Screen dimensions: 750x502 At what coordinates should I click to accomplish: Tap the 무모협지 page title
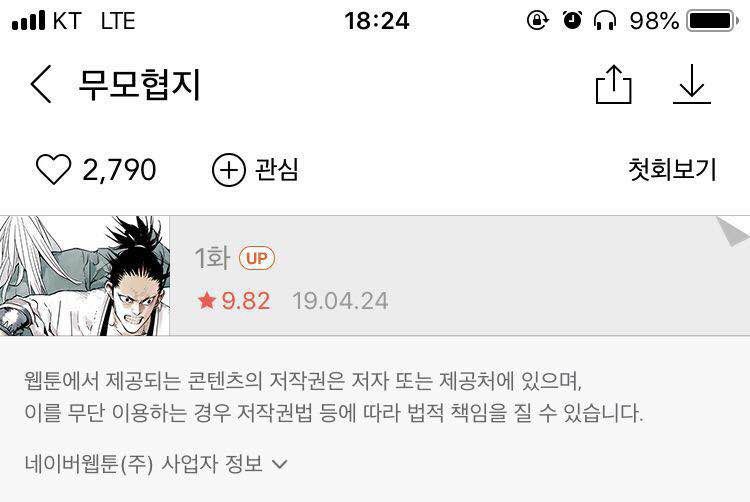tap(139, 85)
